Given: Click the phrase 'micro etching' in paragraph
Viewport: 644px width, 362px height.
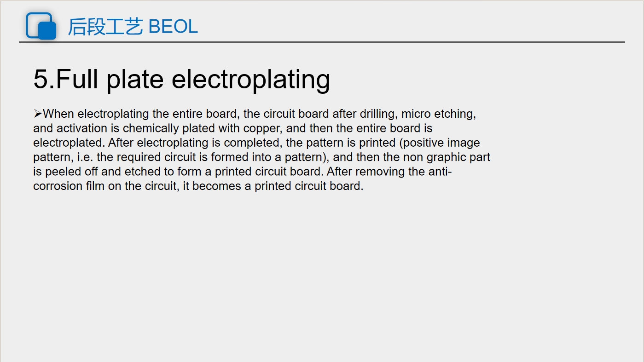Looking at the screenshot, I should (x=439, y=114).
